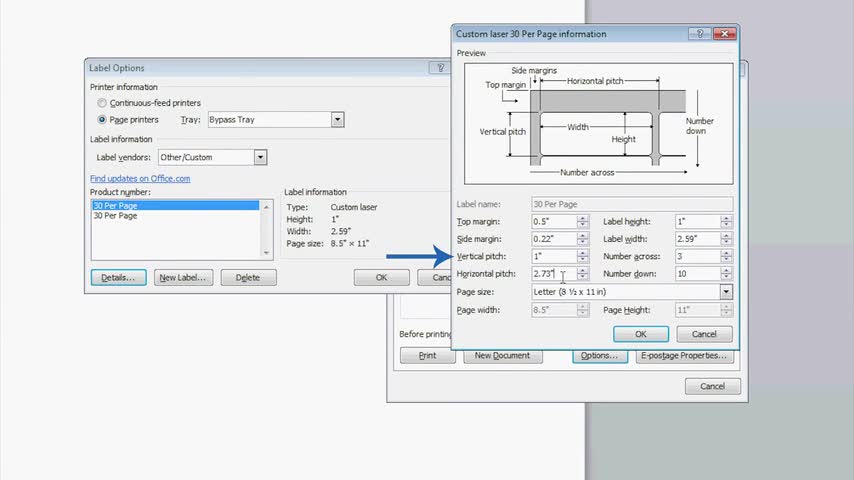The width and height of the screenshot is (854, 480).
Task: Expand the Label vendors dropdown
Action: 260,157
